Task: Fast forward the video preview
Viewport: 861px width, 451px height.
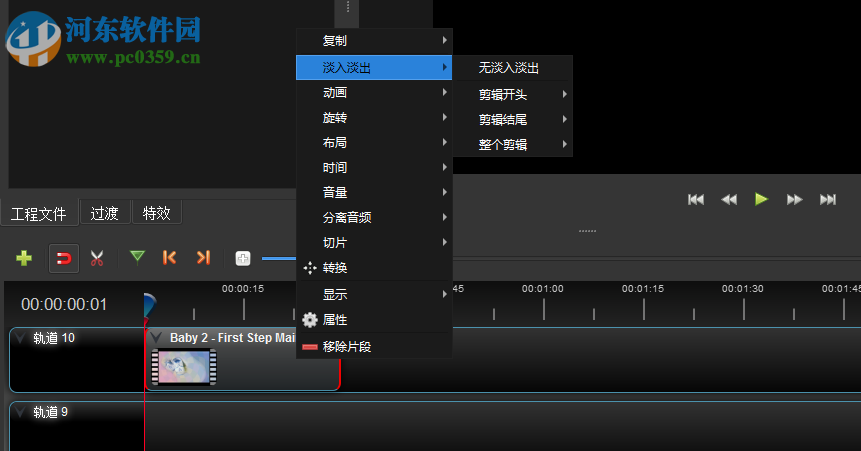Action: point(795,199)
